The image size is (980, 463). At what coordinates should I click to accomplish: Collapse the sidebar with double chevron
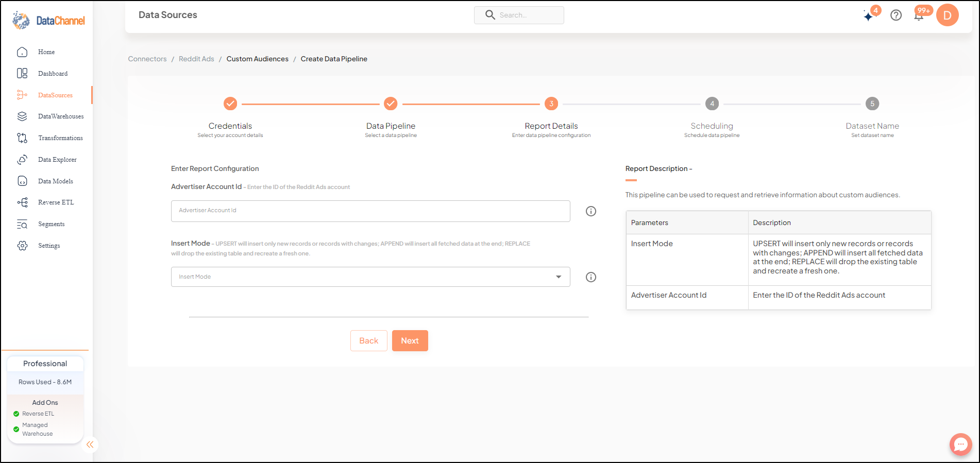click(90, 444)
